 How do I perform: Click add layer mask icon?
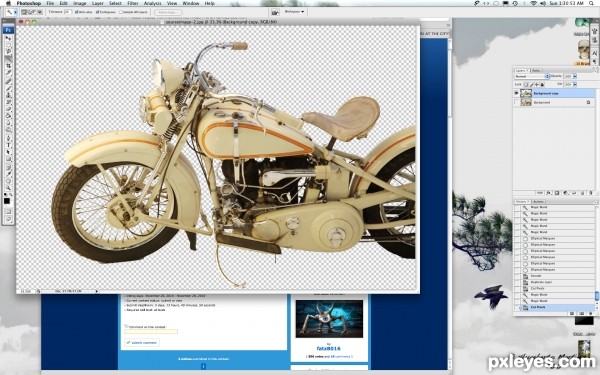[x=557, y=193]
